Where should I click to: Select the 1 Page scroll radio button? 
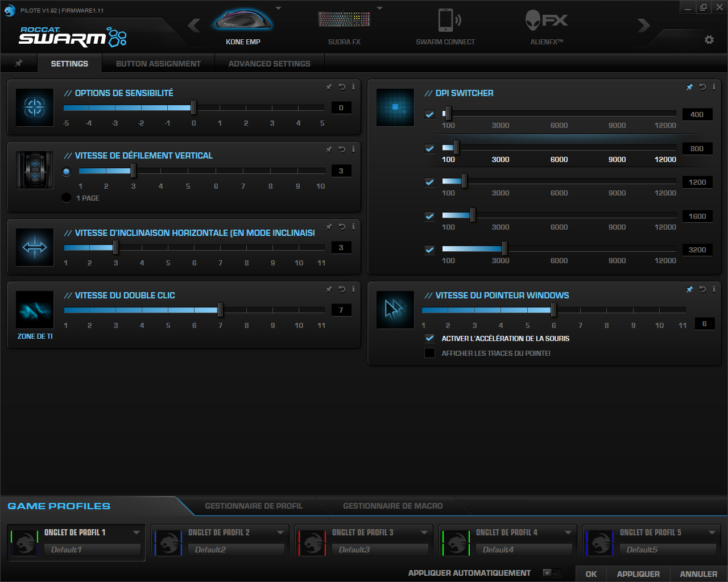pos(67,198)
